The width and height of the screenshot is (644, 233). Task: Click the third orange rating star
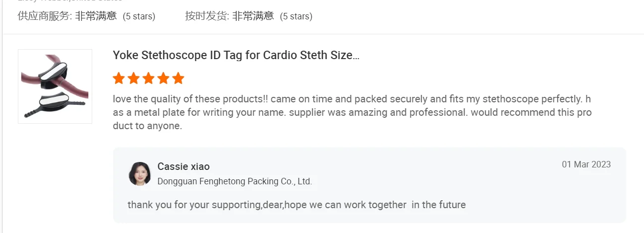pyautogui.click(x=148, y=78)
